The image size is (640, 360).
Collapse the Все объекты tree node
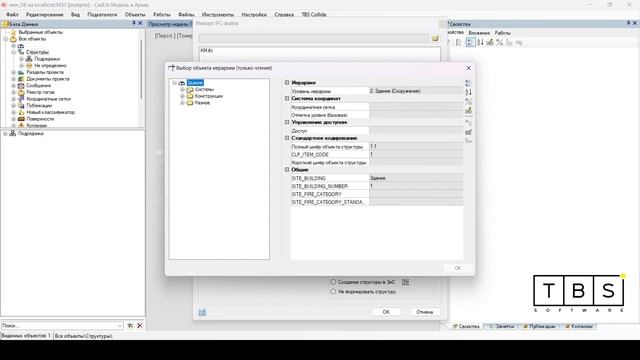click(6, 39)
